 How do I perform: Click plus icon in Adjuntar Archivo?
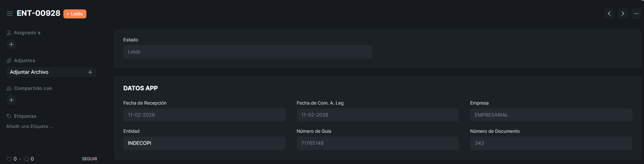pos(90,72)
